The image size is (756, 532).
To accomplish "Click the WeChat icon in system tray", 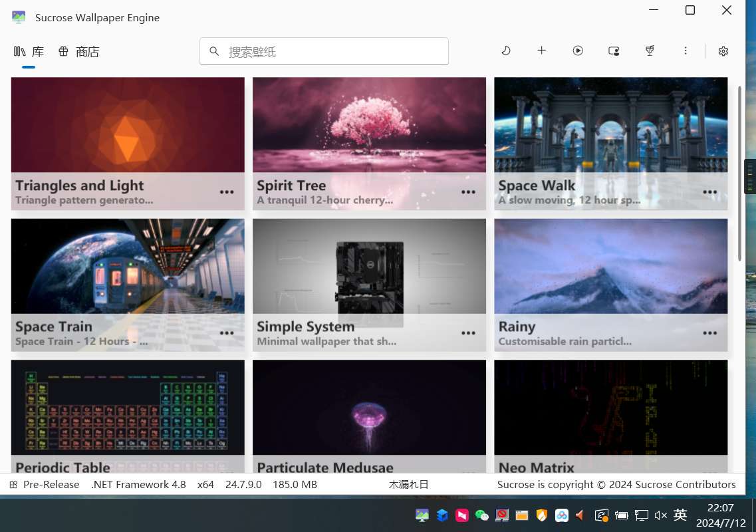I will click(482, 515).
